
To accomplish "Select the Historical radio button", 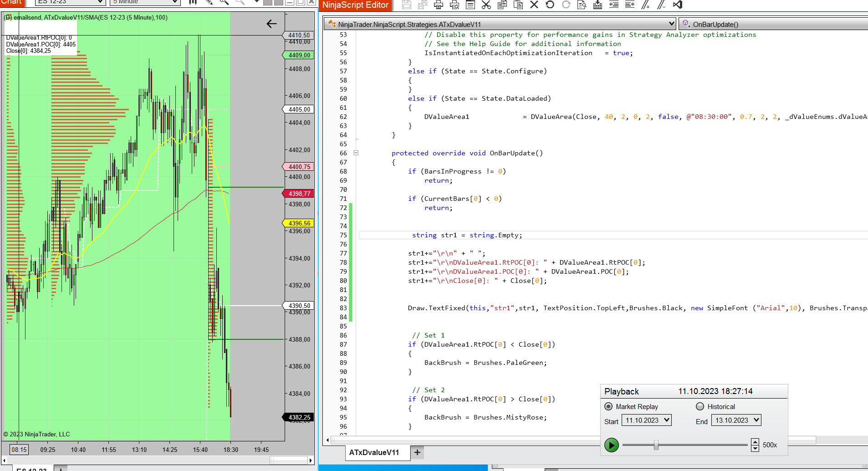I will tap(700, 406).
